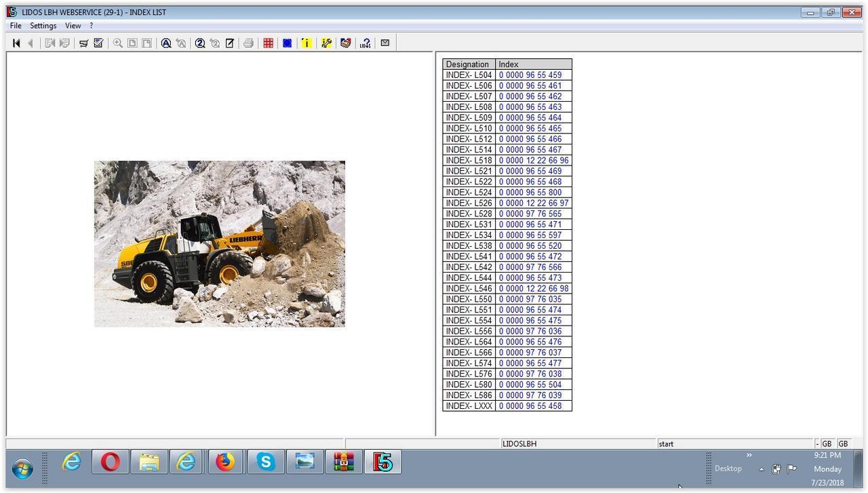Open index link 0 0000 12 22 66 96
This screenshot has height=493, width=868.
[533, 161]
